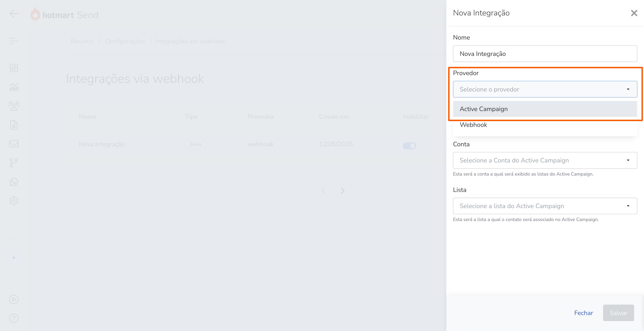Go to next page arrow
Screen dimensions: 644x331
(343, 191)
